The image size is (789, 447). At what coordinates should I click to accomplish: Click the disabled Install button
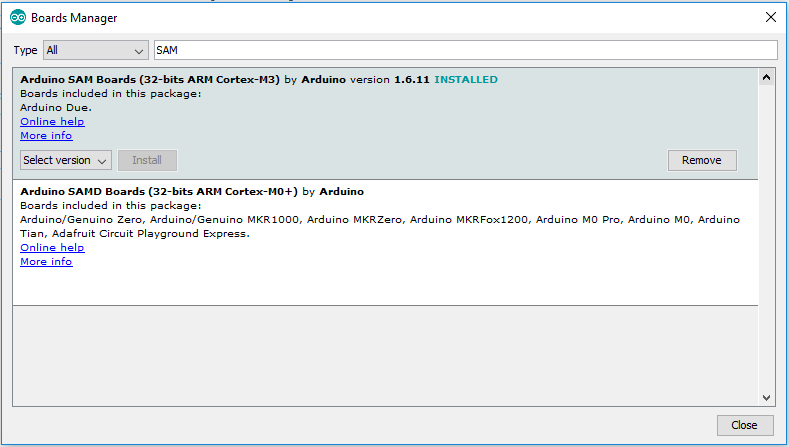[147, 160]
